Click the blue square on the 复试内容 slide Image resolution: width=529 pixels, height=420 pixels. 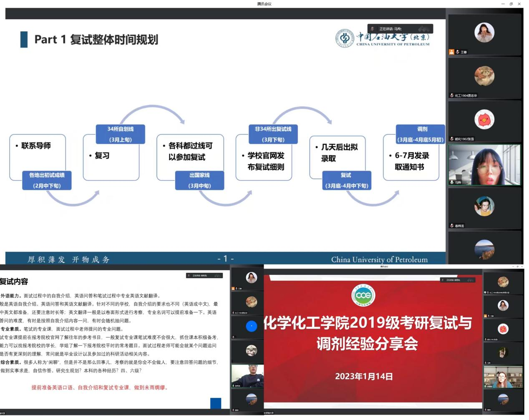[x=216, y=403]
